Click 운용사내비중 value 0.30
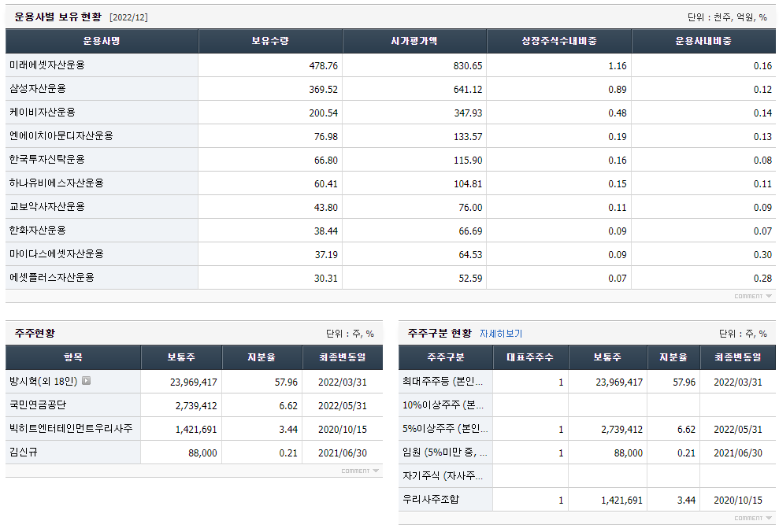 pos(762,254)
